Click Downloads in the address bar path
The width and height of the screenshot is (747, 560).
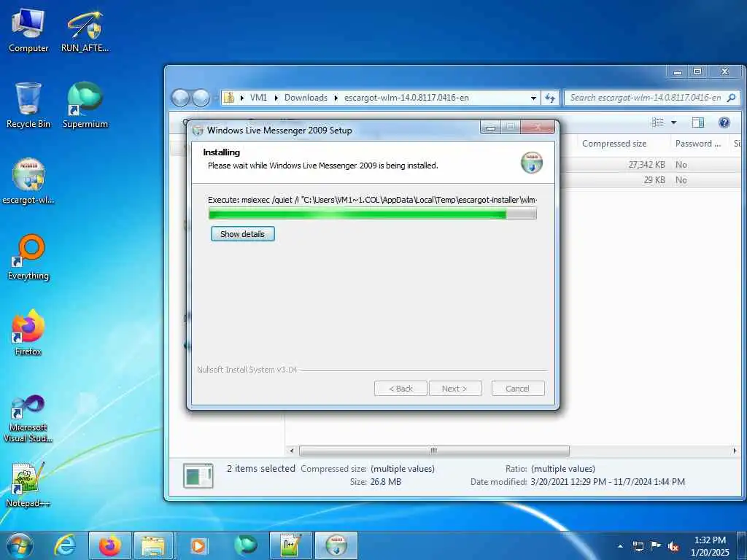coord(306,98)
